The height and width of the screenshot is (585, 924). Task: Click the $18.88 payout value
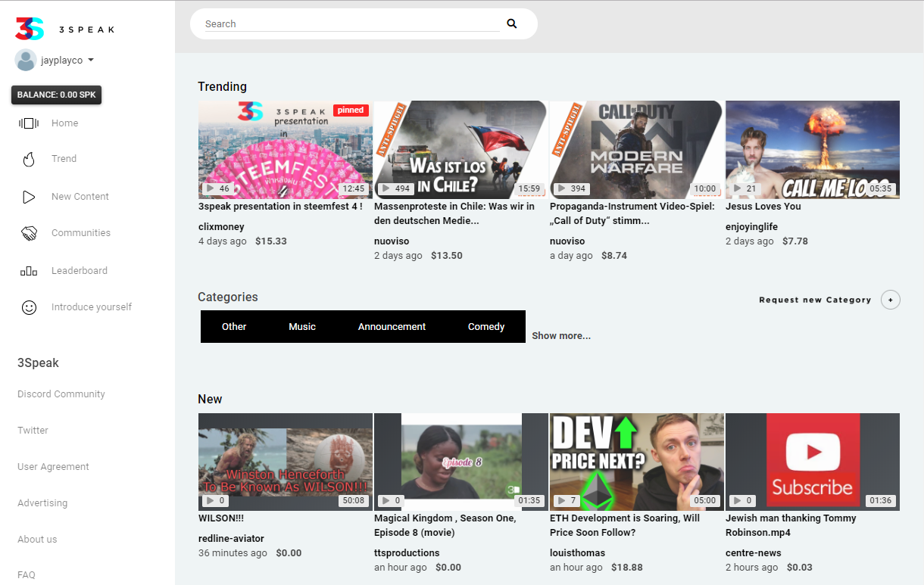click(x=626, y=568)
